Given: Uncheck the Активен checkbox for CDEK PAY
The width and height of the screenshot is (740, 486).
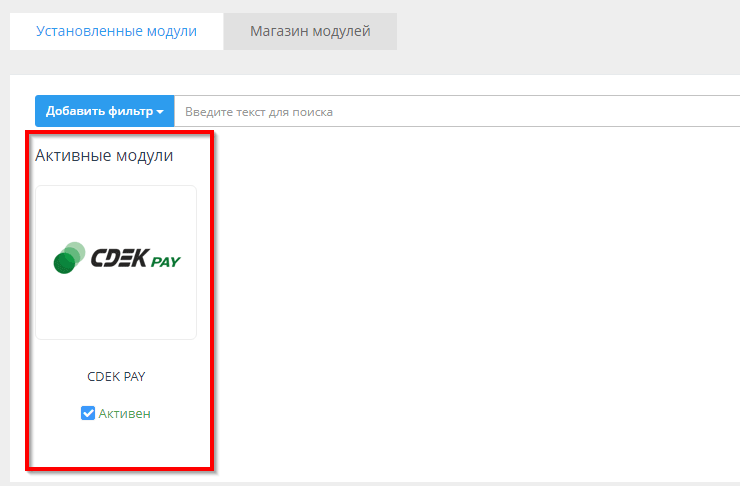Looking at the screenshot, I should point(88,413).
